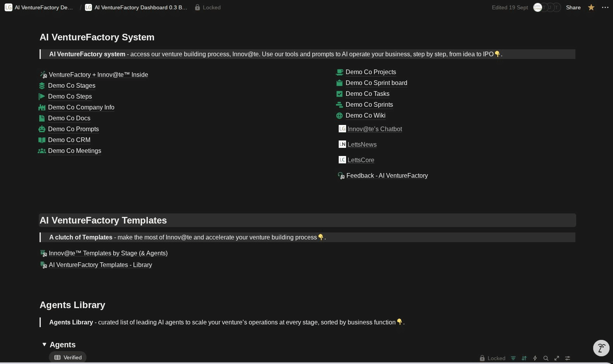Open the Demo Co Tasks page
Viewport: 613px width, 364px height.
click(x=367, y=94)
